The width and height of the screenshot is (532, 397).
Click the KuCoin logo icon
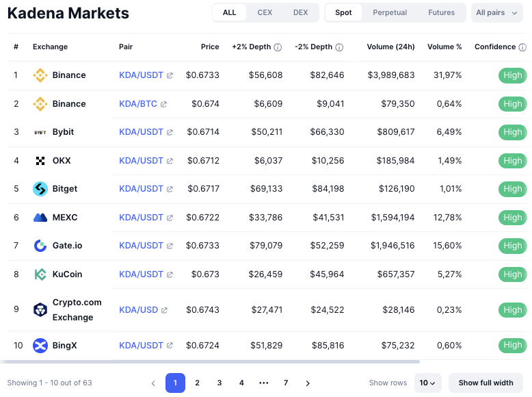coord(40,274)
